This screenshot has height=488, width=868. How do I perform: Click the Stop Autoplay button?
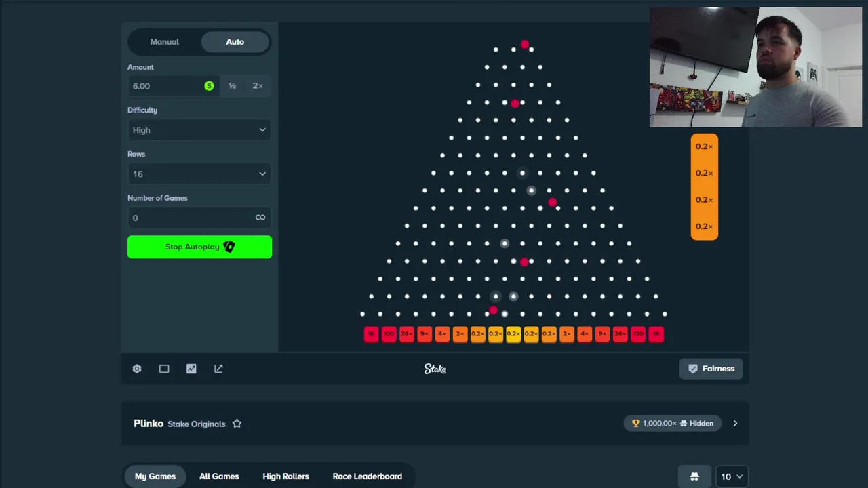(199, 247)
